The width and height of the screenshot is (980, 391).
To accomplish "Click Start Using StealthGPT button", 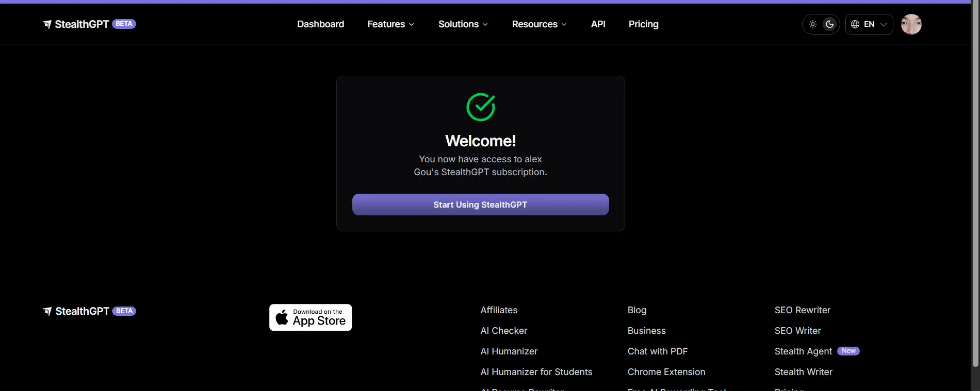I will pos(481,205).
